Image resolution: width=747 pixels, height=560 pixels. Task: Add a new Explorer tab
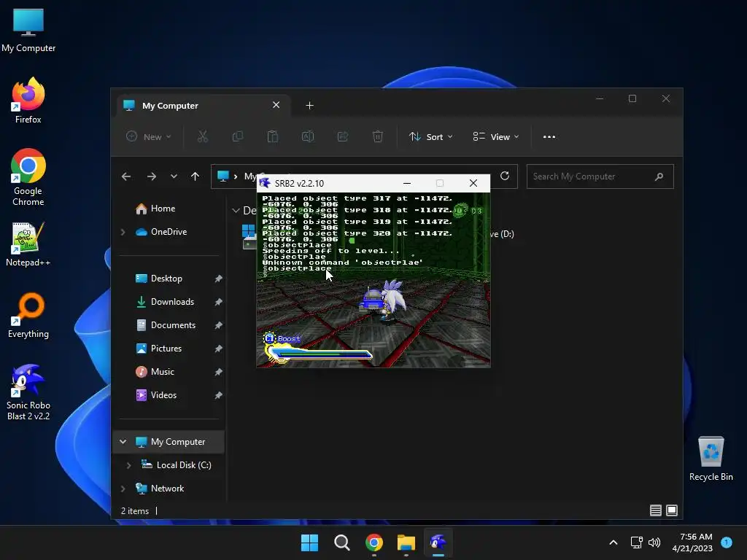point(309,105)
